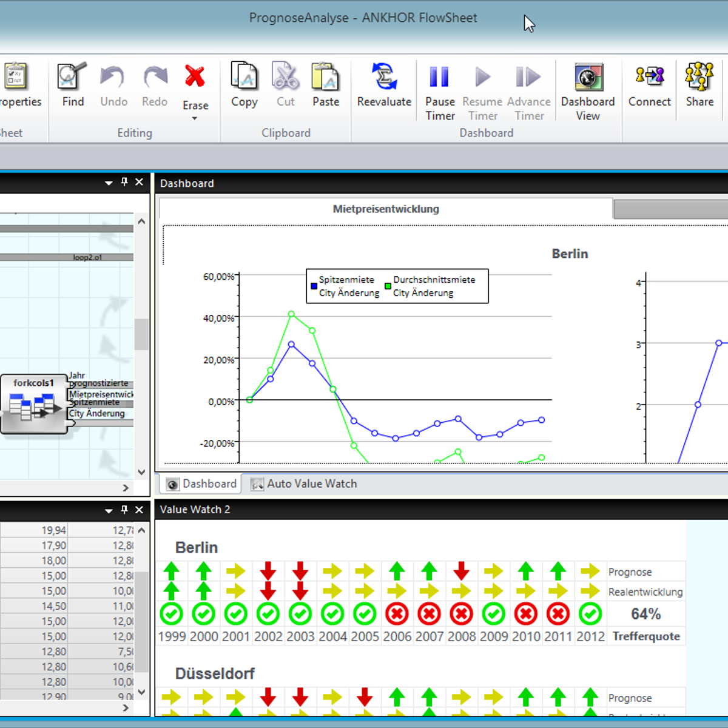The height and width of the screenshot is (728, 728).
Task: Click the 64% Trefferquote value
Action: pos(645,614)
